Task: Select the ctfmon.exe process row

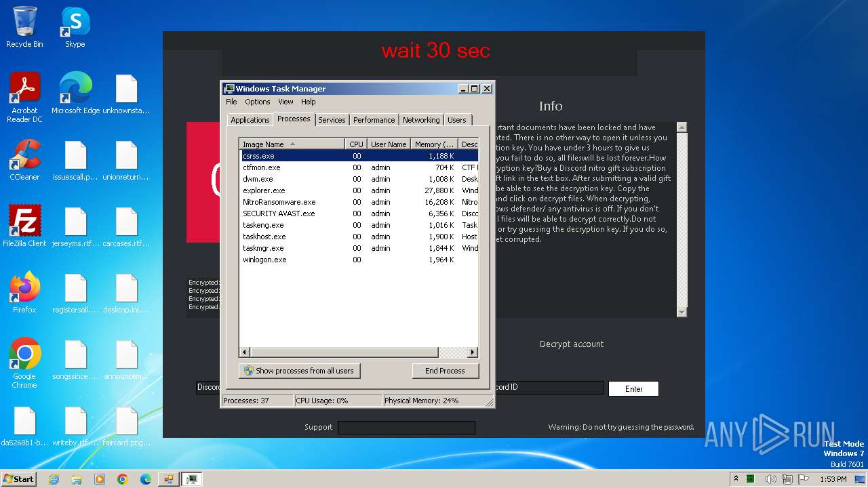Action: pos(359,167)
